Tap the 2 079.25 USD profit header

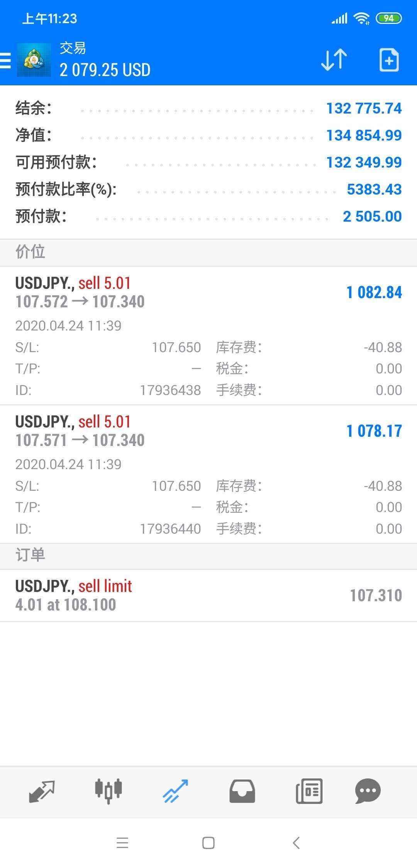[105, 70]
